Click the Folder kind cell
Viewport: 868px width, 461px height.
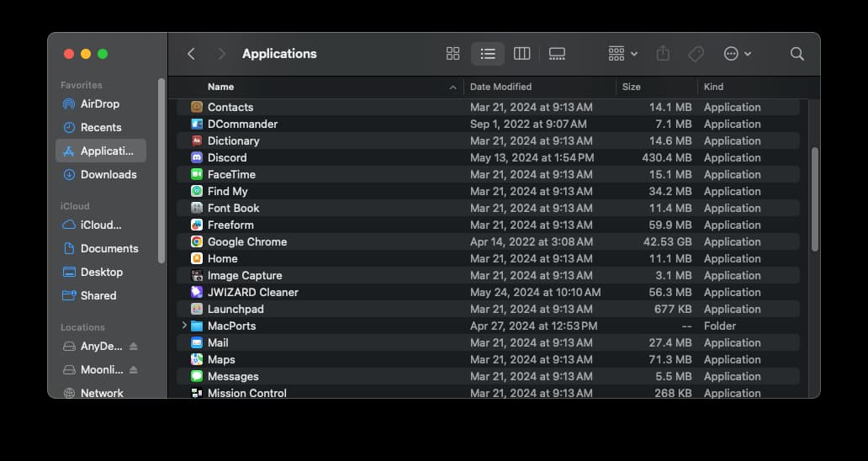click(720, 326)
